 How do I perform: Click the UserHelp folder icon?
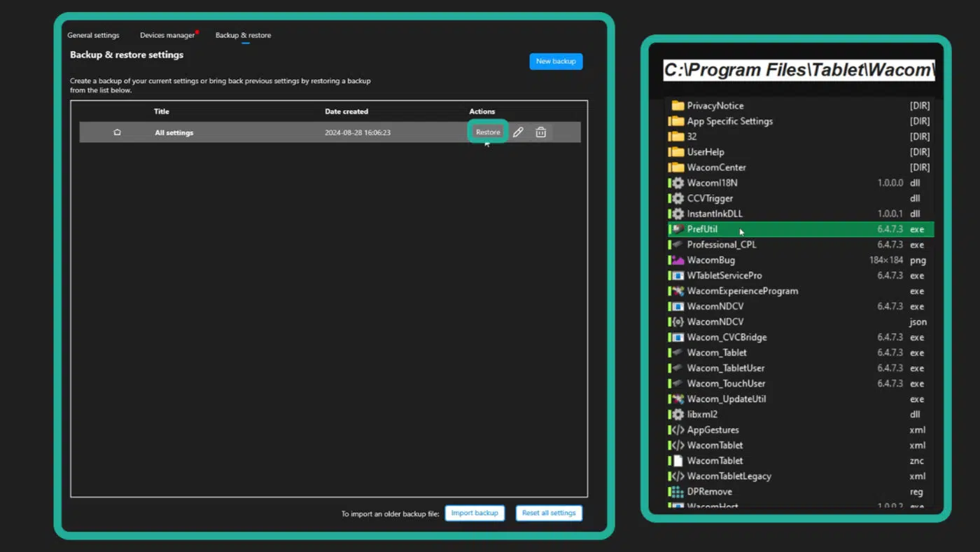(677, 152)
